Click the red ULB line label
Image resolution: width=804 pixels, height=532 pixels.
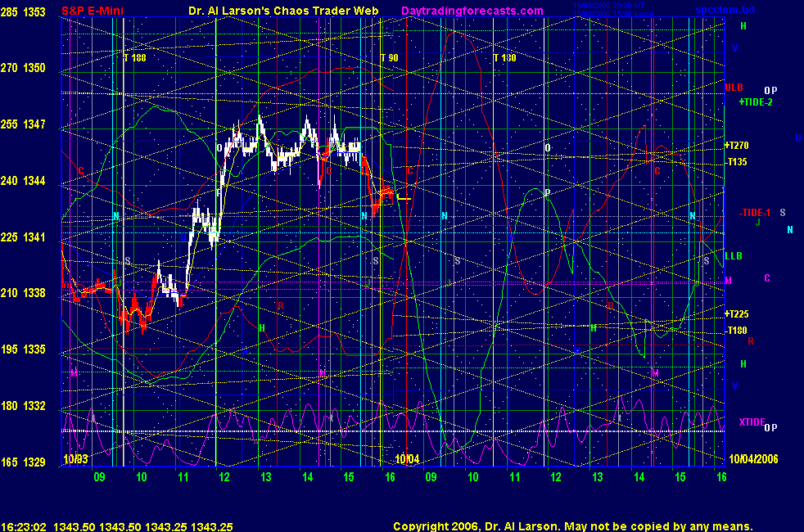(x=734, y=88)
